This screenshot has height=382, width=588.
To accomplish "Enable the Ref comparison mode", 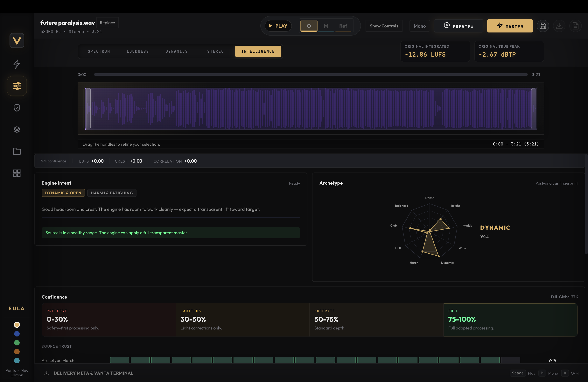I will [343, 25].
